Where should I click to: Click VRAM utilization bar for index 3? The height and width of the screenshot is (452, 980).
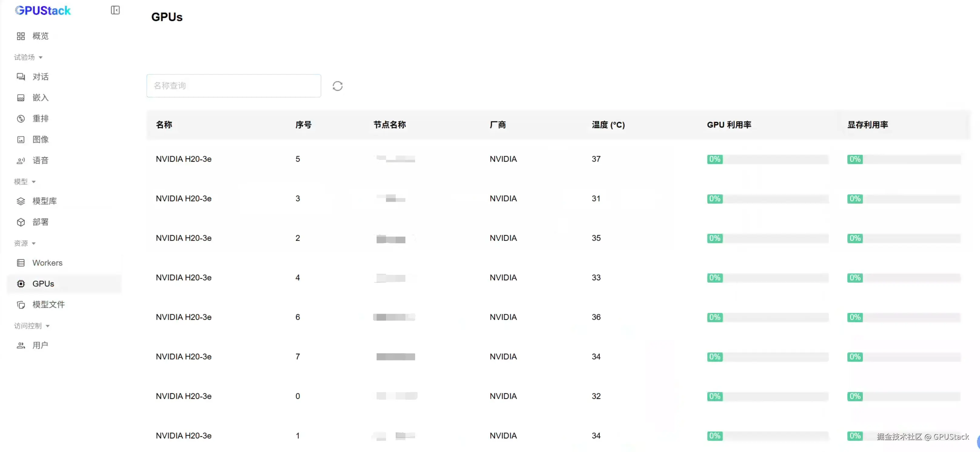coord(904,199)
